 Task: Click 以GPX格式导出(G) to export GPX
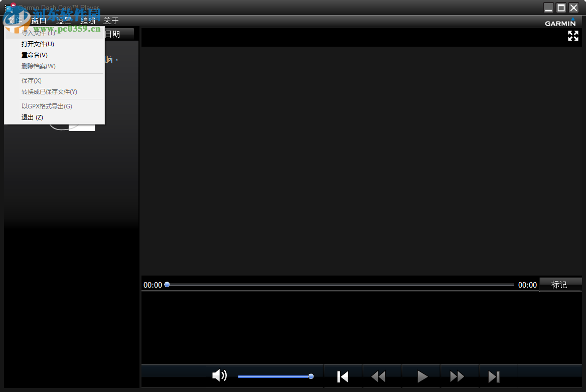pyautogui.click(x=46, y=106)
